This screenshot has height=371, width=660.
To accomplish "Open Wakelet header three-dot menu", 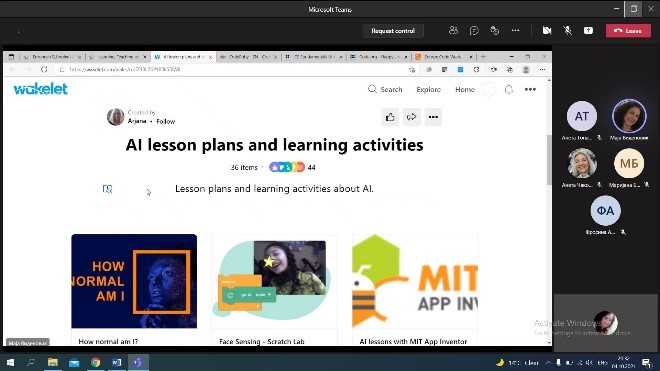I will tap(530, 89).
